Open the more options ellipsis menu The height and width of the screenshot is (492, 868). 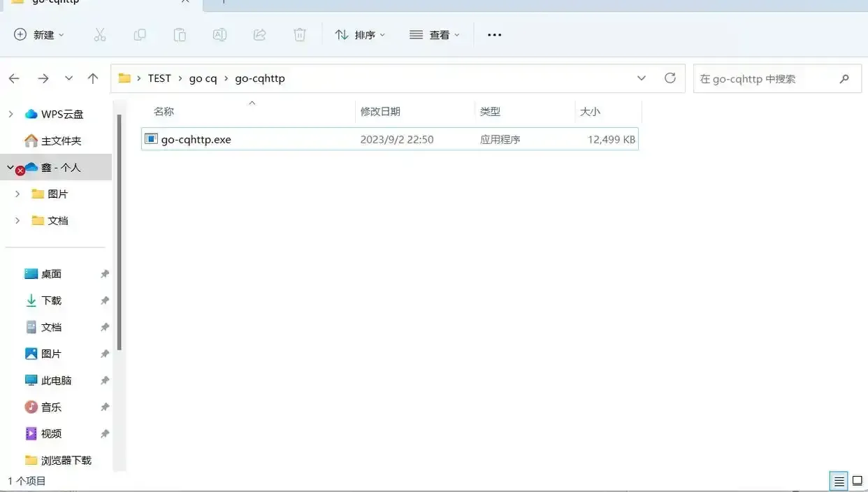tap(494, 34)
